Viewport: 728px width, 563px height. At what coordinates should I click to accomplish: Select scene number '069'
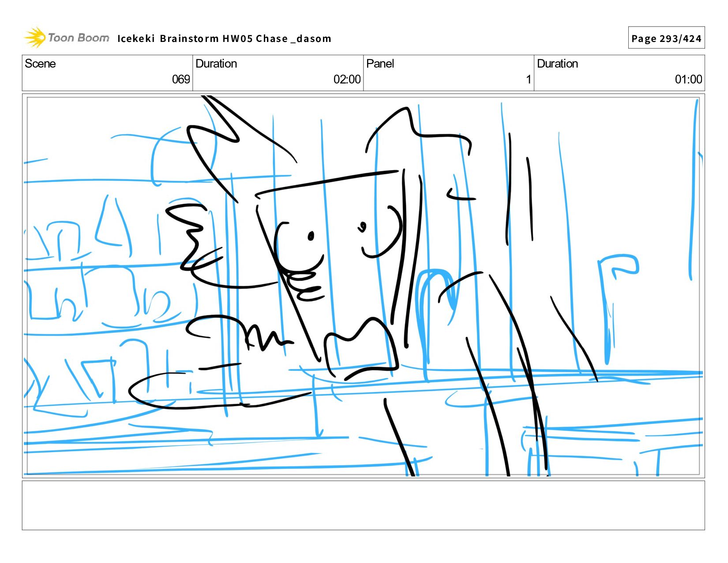pos(181,79)
